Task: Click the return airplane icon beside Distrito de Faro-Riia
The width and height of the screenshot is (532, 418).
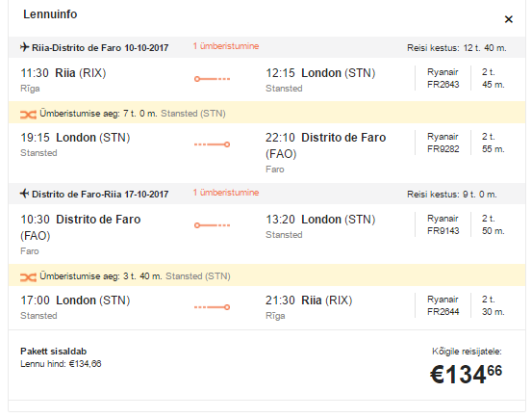Action: (24, 194)
